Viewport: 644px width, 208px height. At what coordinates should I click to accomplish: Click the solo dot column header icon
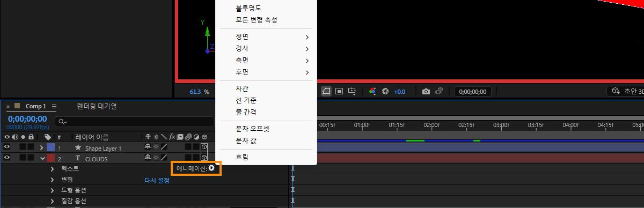[x=23, y=137]
